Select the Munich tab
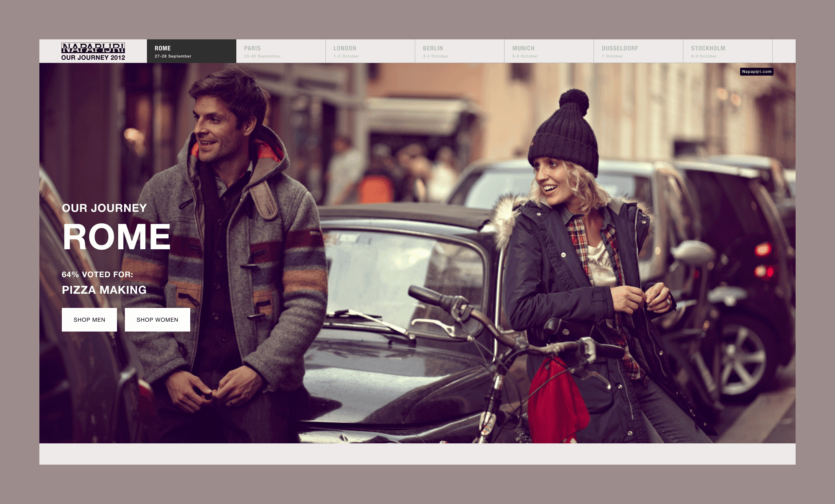Image resolution: width=835 pixels, height=504 pixels. (549, 51)
